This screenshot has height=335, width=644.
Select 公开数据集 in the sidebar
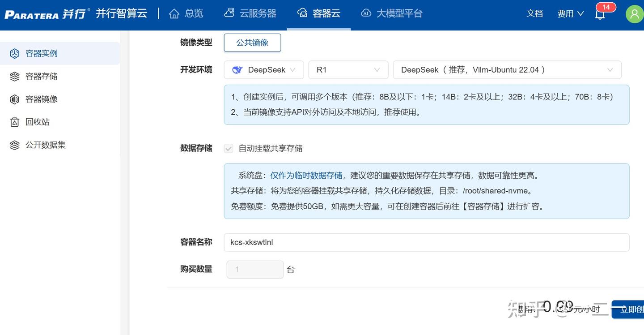coord(60,145)
